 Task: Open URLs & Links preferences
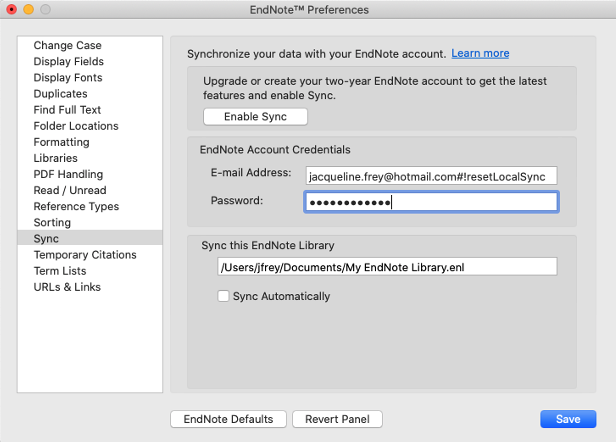click(67, 287)
